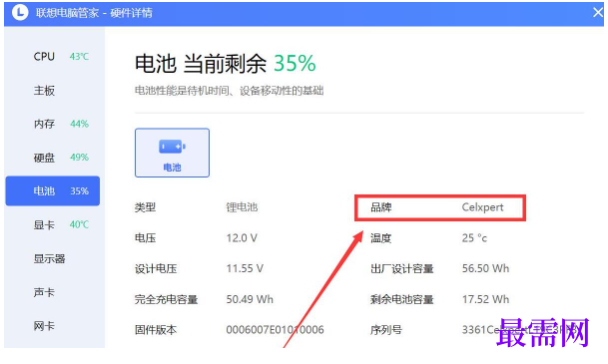Click the 电压 label
This screenshot has height=364, width=608.
pos(145,238)
